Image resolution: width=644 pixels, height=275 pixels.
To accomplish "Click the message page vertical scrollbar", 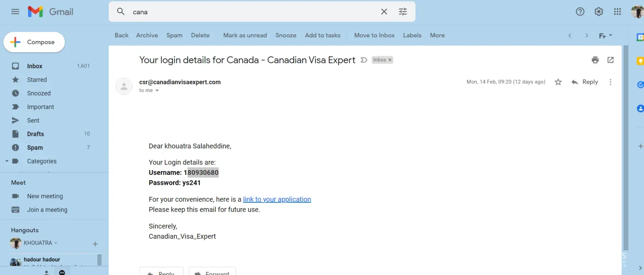I will (x=625, y=143).
